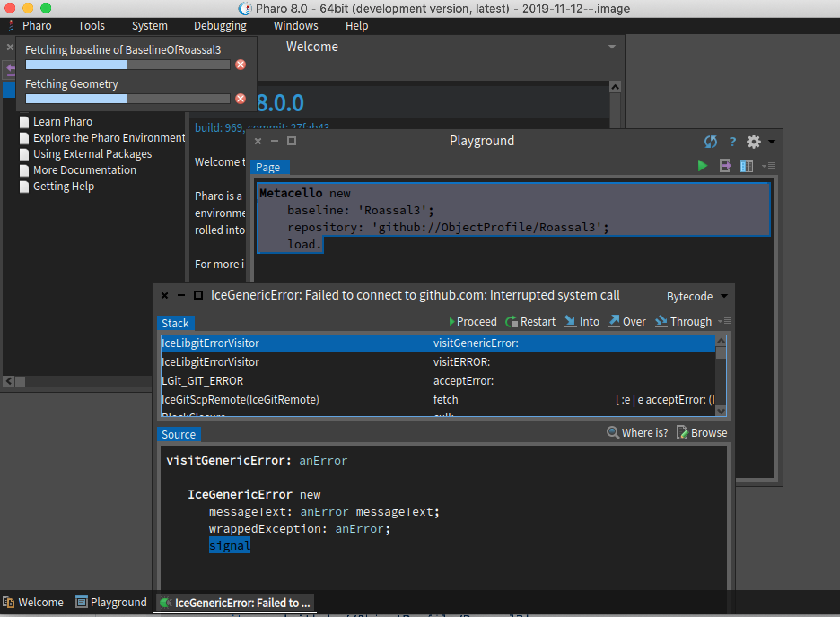Click the Where is? magnifier icon
The image size is (840, 617).
(613, 432)
